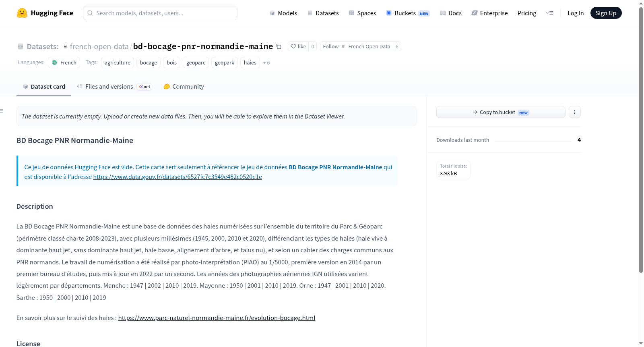Open Buckets in the navigation bar
Screen dimensions: 644x347
pos(407,13)
